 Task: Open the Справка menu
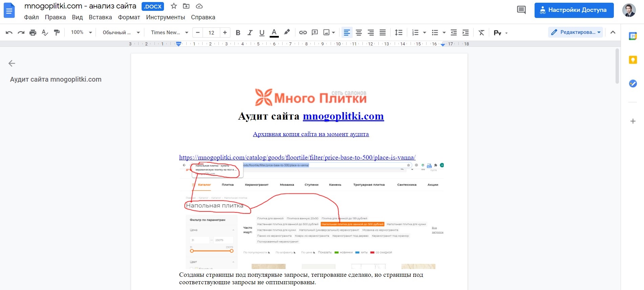point(203,17)
